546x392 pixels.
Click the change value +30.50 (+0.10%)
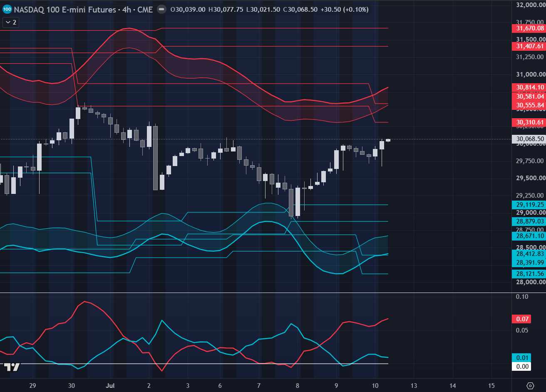pyautogui.click(x=345, y=9)
